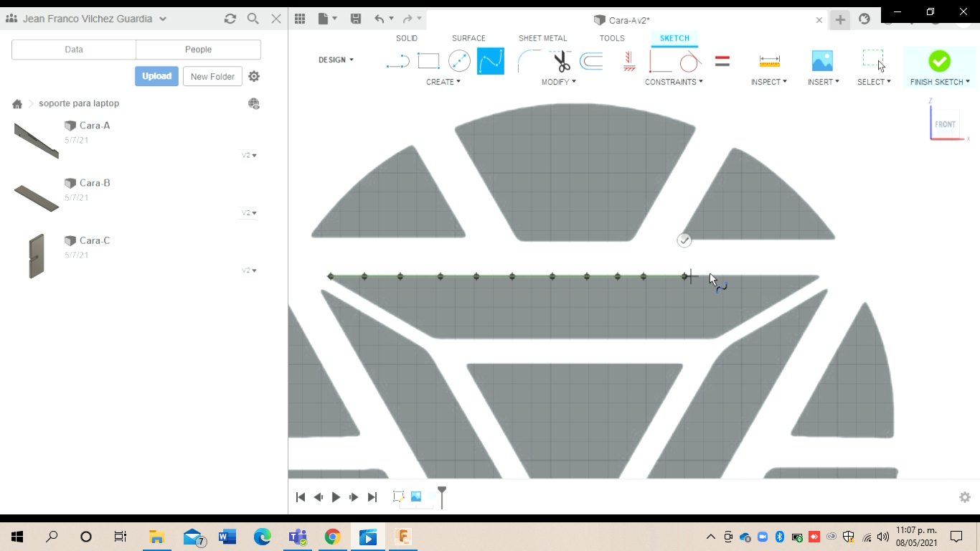The image size is (980, 551).
Task: Switch to the Tools tab
Action: pos(612,38)
